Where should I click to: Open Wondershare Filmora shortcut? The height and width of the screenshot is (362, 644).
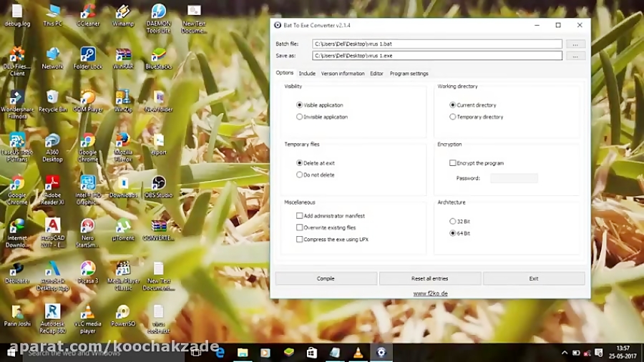pyautogui.click(x=17, y=104)
